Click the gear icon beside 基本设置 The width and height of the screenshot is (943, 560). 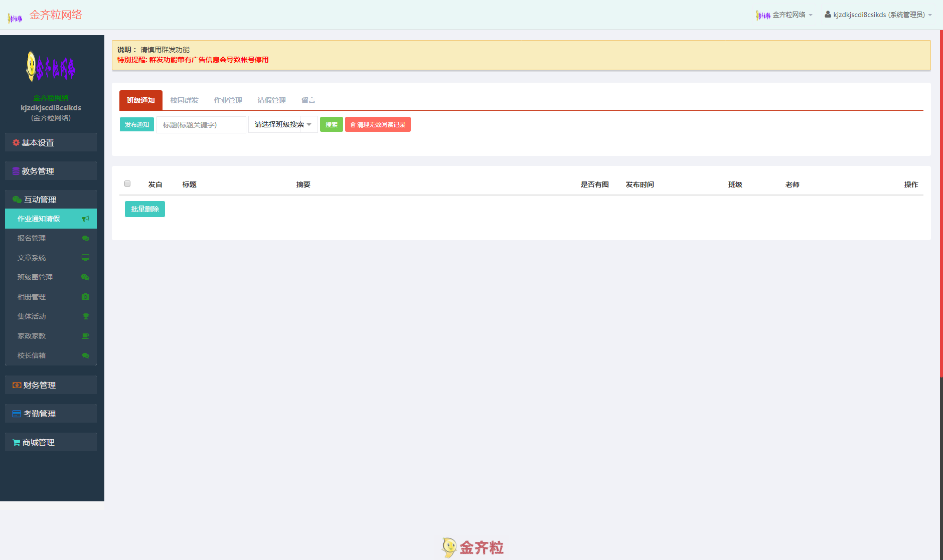[16, 143]
